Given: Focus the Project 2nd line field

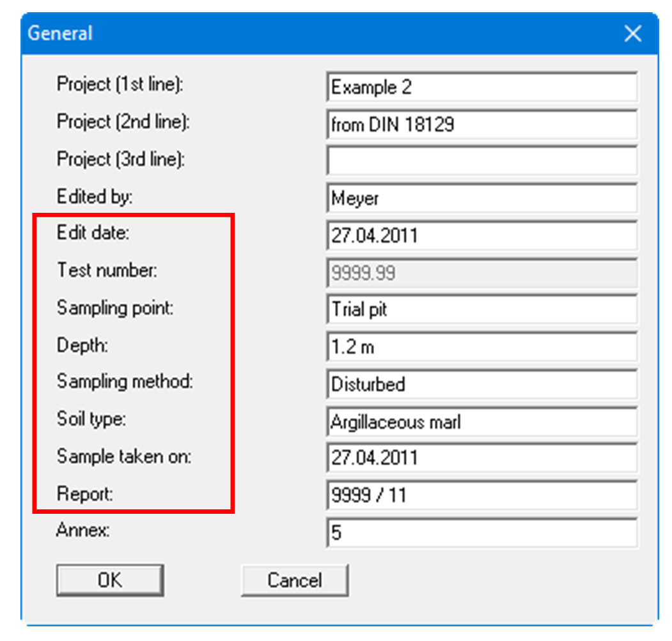Looking at the screenshot, I should (481, 124).
